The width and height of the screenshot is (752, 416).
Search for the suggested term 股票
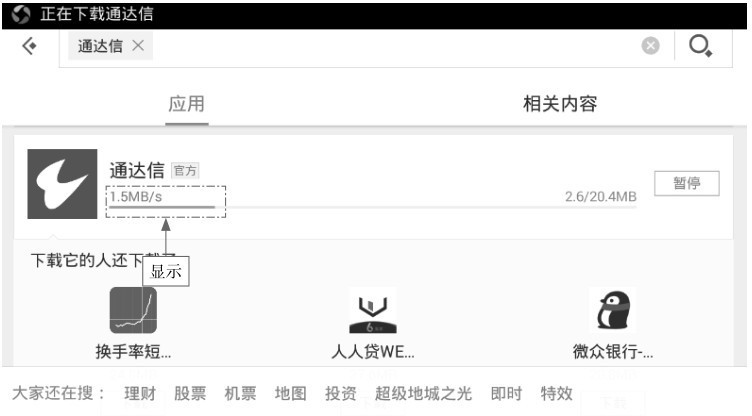[190, 393]
